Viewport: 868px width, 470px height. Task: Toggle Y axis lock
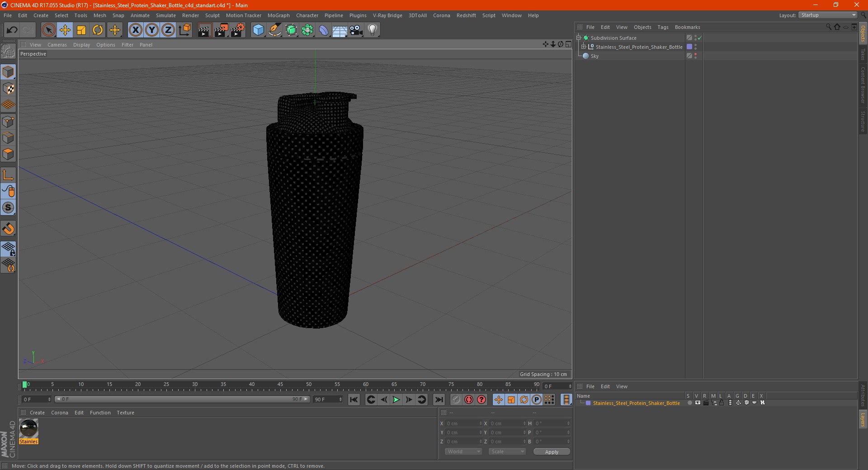point(152,30)
